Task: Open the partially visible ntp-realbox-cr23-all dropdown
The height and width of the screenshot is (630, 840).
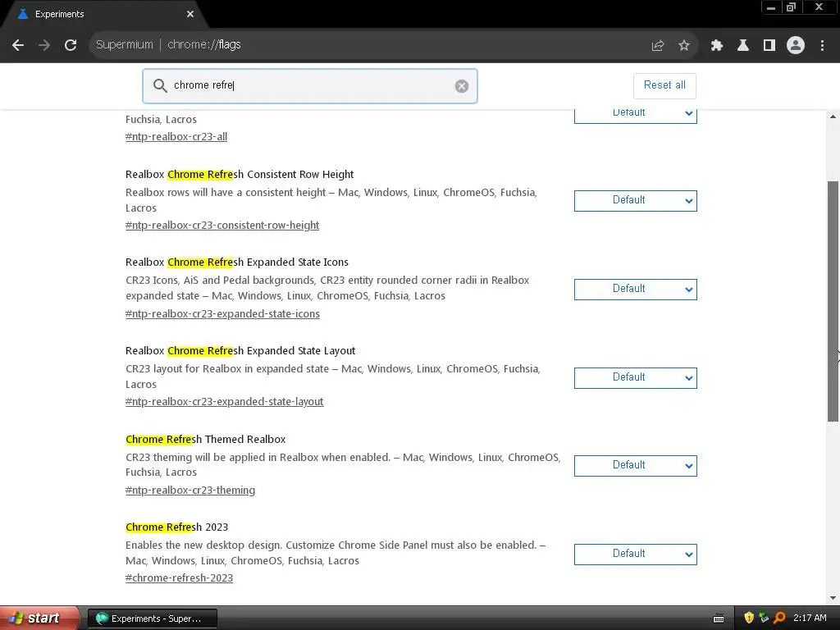Action: tap(636, 116)
